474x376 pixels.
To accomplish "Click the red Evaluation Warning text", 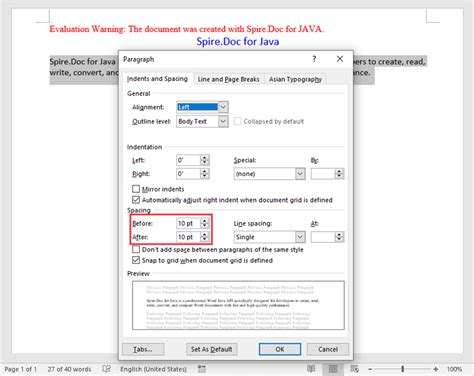I will pos(187,29).
